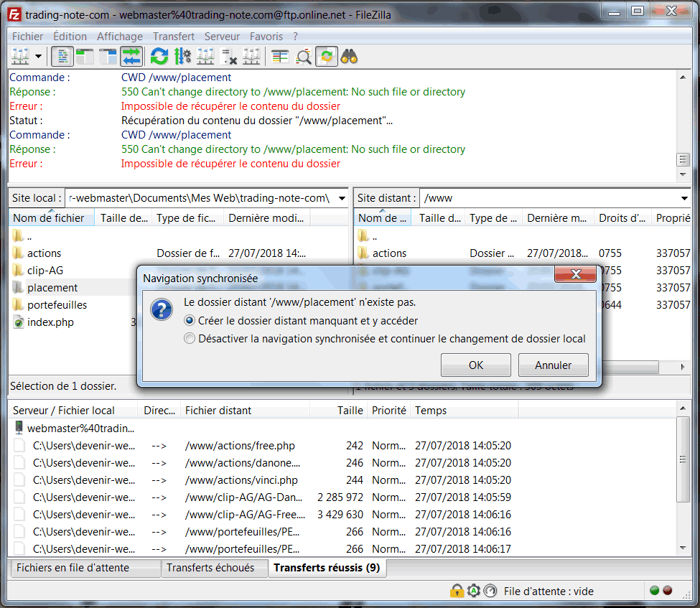Click the gear with A icon in status bar

point(474,591)
